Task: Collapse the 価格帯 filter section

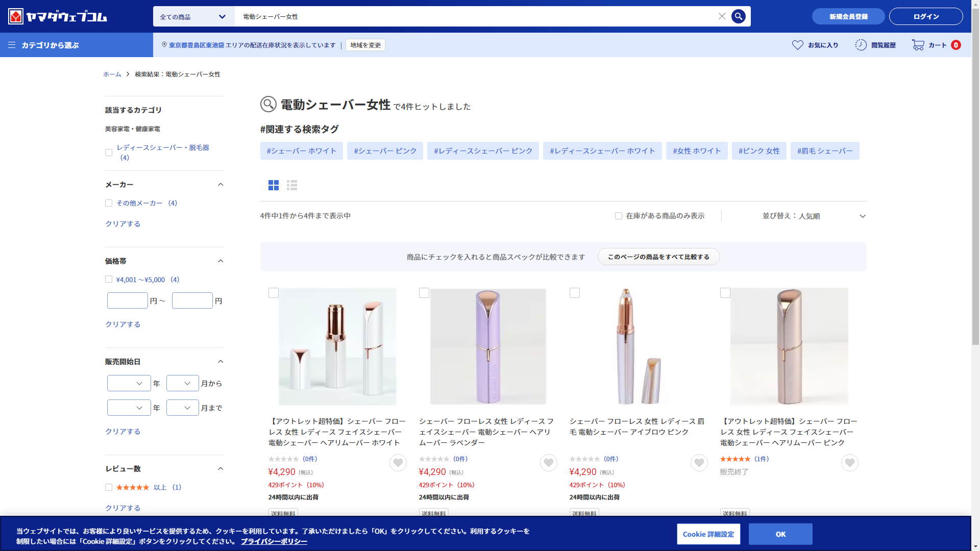Action: (x=220, y=261)
